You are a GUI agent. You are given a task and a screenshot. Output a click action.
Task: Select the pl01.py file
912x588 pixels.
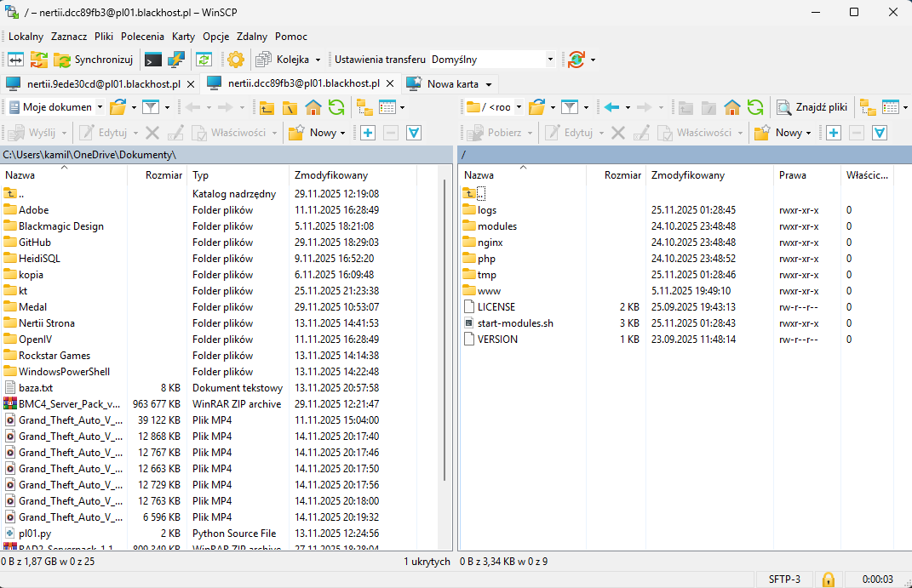click(35, 533)
